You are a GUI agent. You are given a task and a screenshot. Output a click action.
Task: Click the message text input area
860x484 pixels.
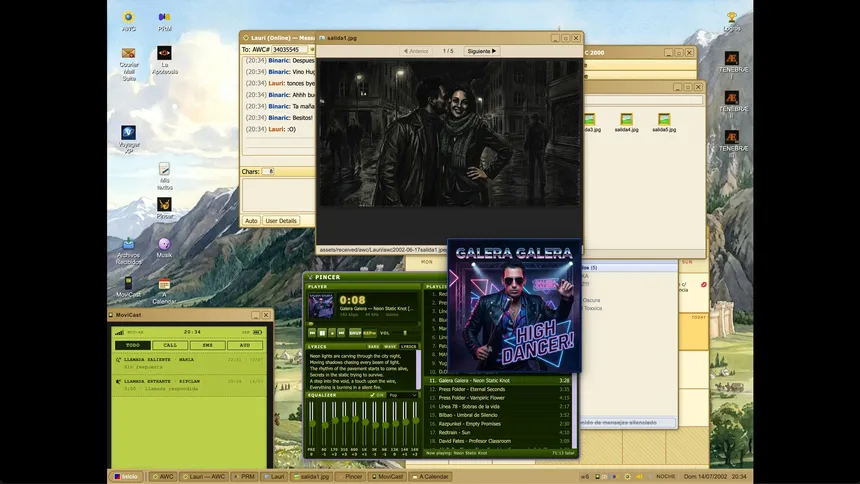tap(279, 194)
